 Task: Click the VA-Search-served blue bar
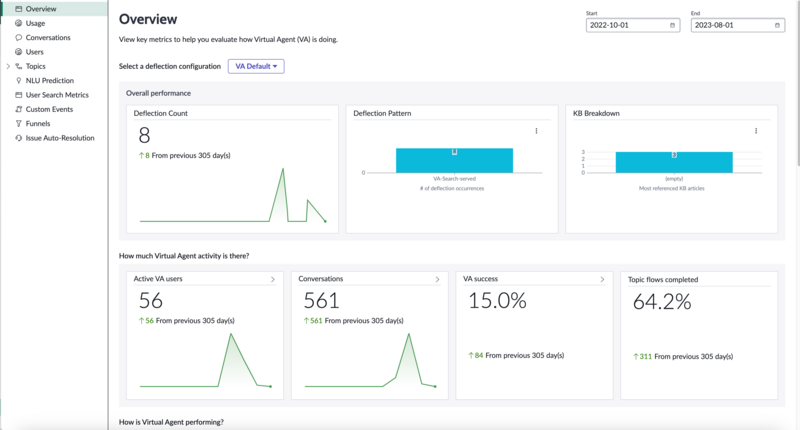click(x=454, y=160)
